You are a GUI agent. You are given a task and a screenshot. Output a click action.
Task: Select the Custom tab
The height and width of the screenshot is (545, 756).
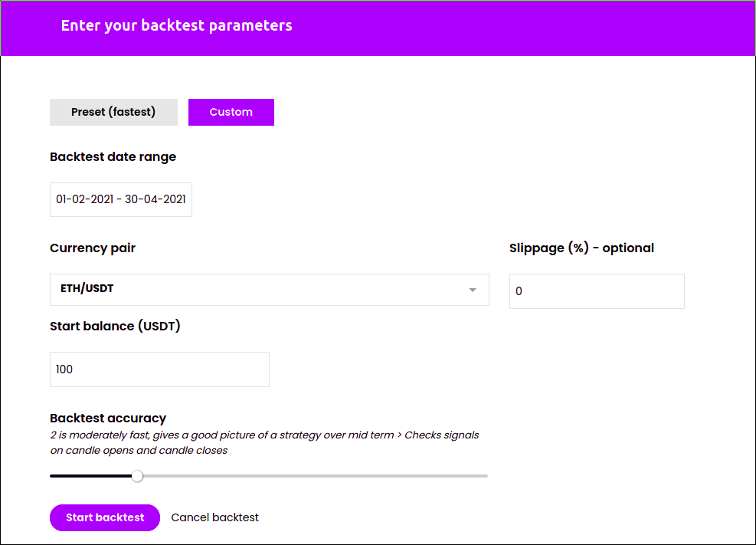[231, 112]
